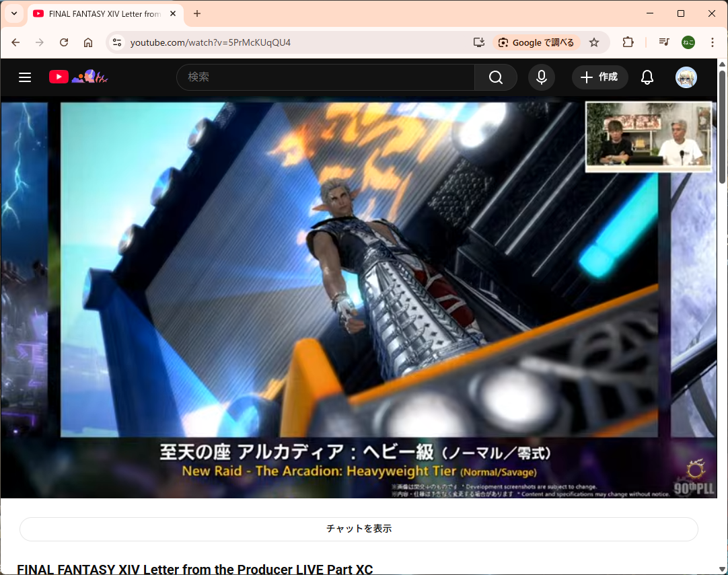Open the YouTube account avatar menu

pyautogui.click(x=686, y=77)
